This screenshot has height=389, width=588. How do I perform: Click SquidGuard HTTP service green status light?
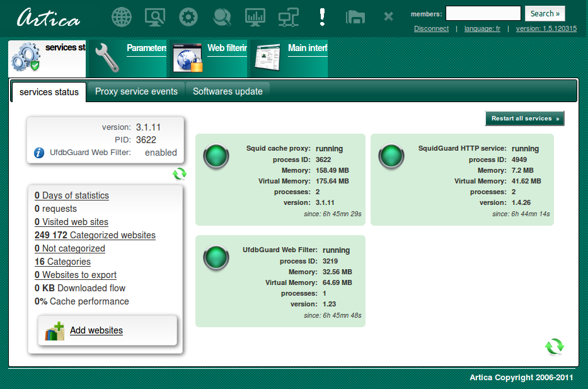391,156
